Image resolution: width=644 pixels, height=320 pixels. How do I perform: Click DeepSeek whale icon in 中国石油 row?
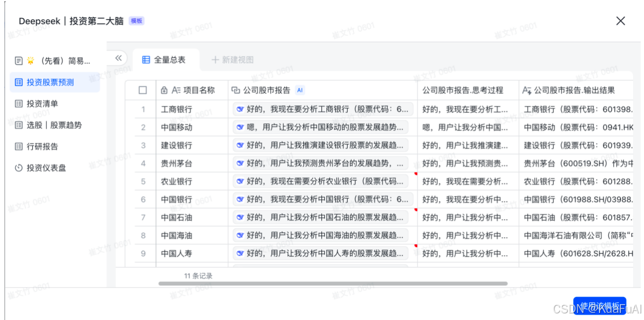(x=240, y=218)
